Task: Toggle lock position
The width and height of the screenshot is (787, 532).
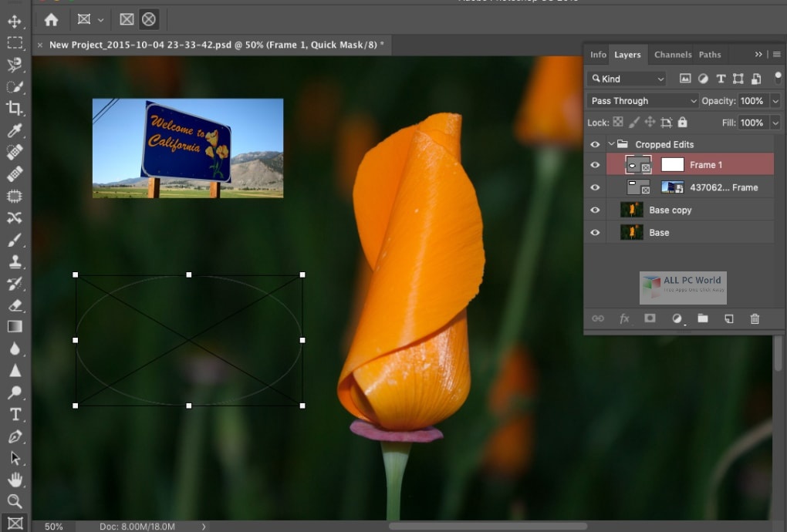Action: (x=650, y=122)
